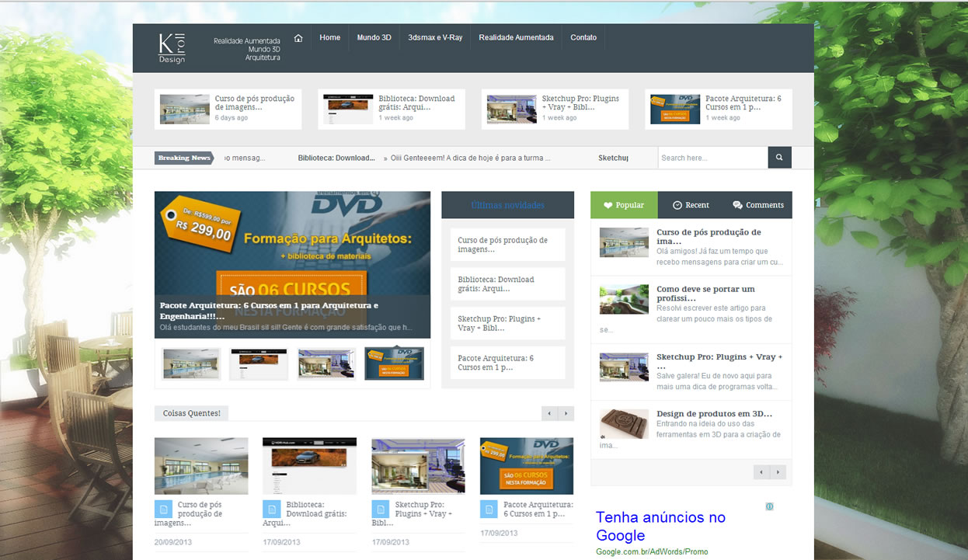Click into the Search here field
This screenshot has width=968, height=560.
(x=712, y=158)
